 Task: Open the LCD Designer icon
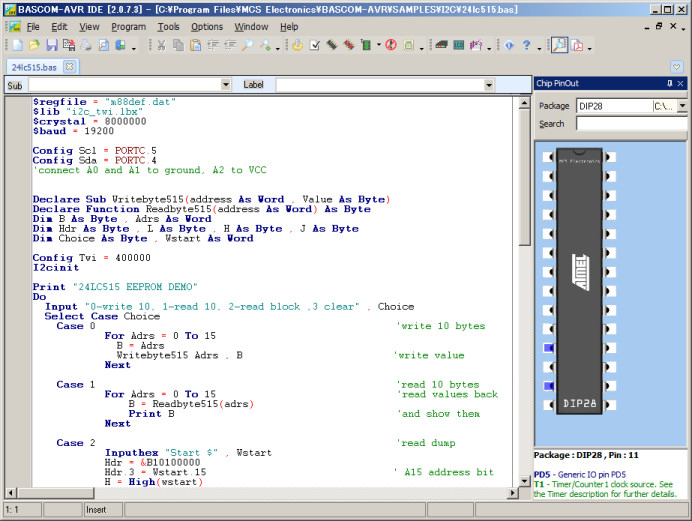coord(459,45)
